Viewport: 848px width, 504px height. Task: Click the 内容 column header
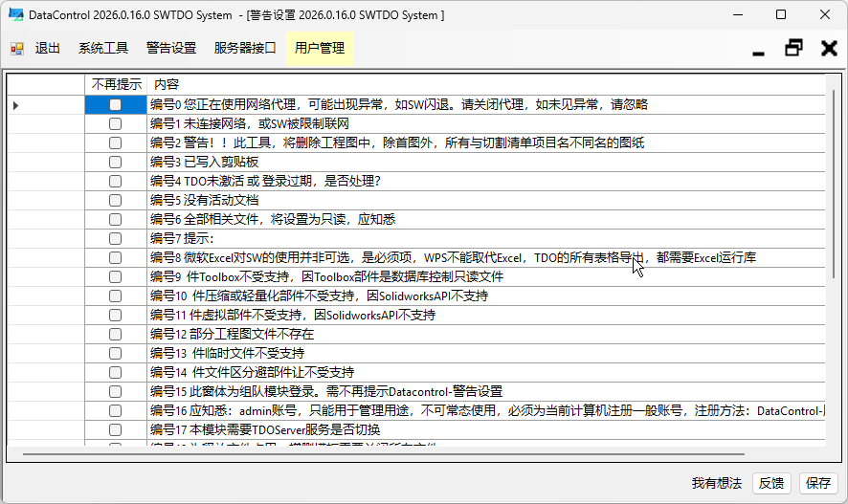tap(167, 85)
